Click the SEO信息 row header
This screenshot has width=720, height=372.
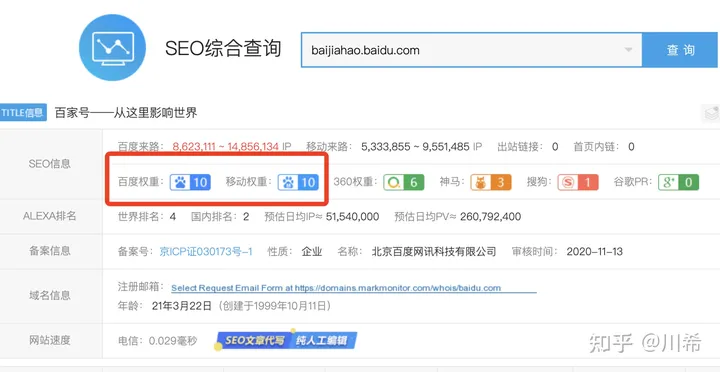pos(50,164)
